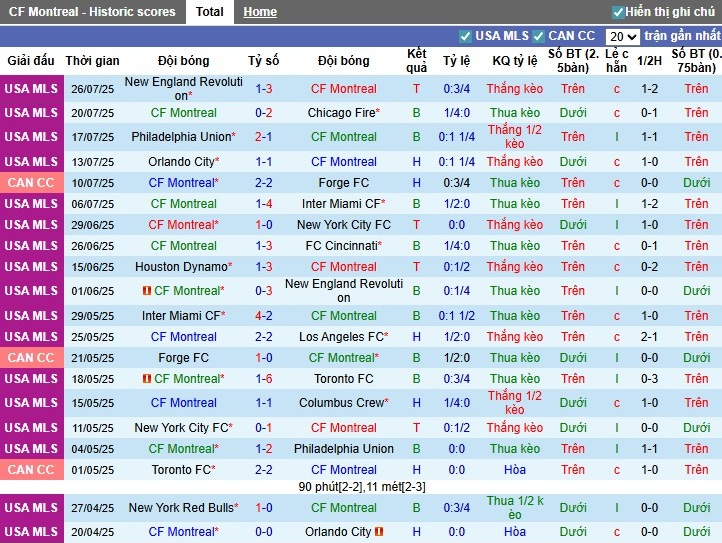
Task: Select Thua 1/2 kèo result on 27/04/25
Action: point(515,508)
